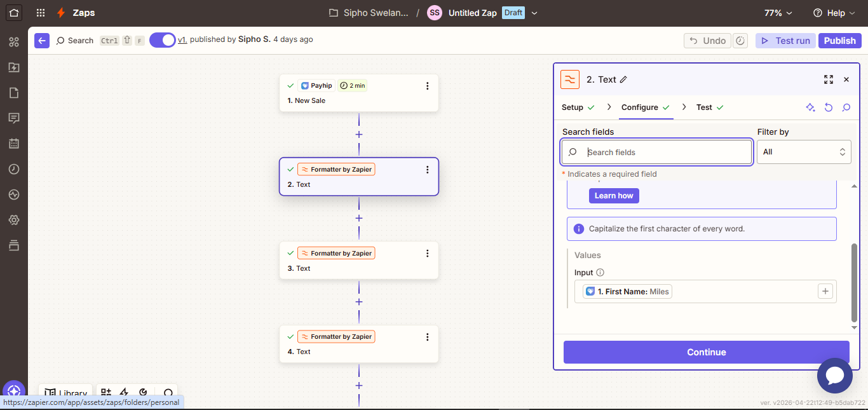Open the Zap history clock icon in sidebar
This screenshot has width=868, height=410.
(14, 169)
